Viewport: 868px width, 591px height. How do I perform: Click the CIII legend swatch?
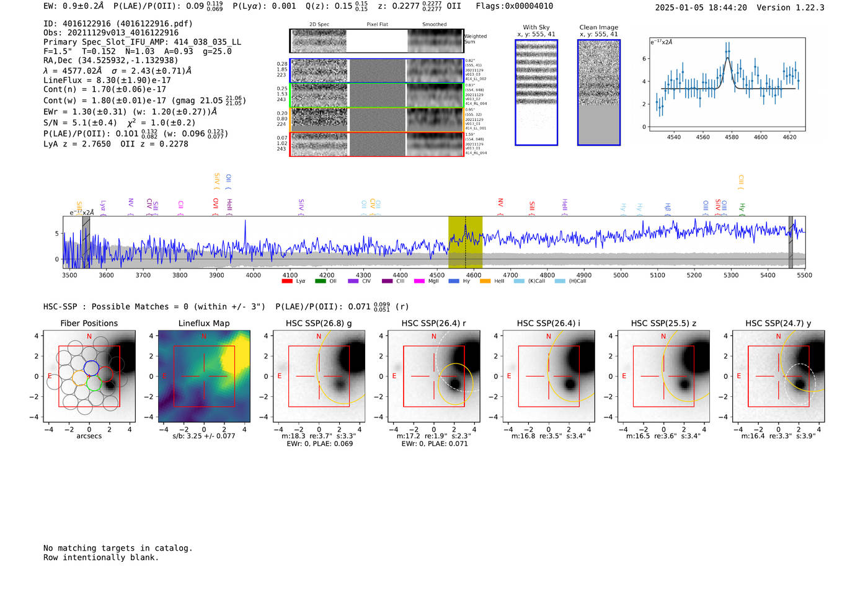387,282
